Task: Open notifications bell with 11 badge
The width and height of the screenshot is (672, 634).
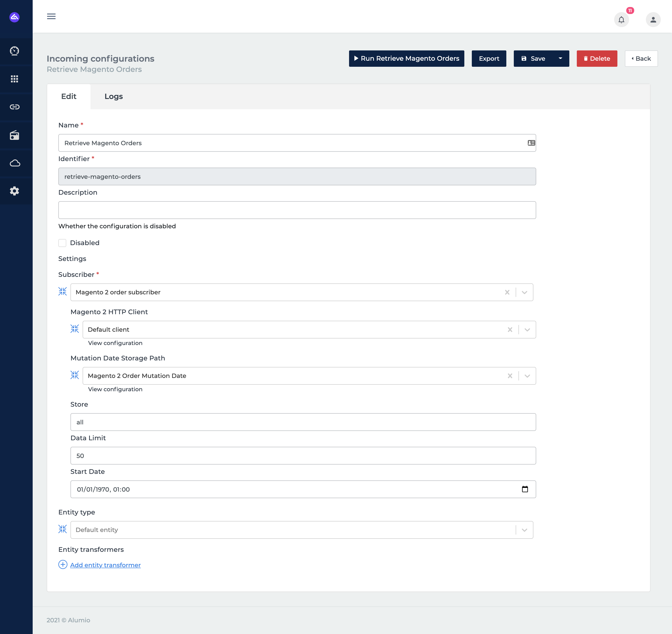Action: (x=621, y=20)
